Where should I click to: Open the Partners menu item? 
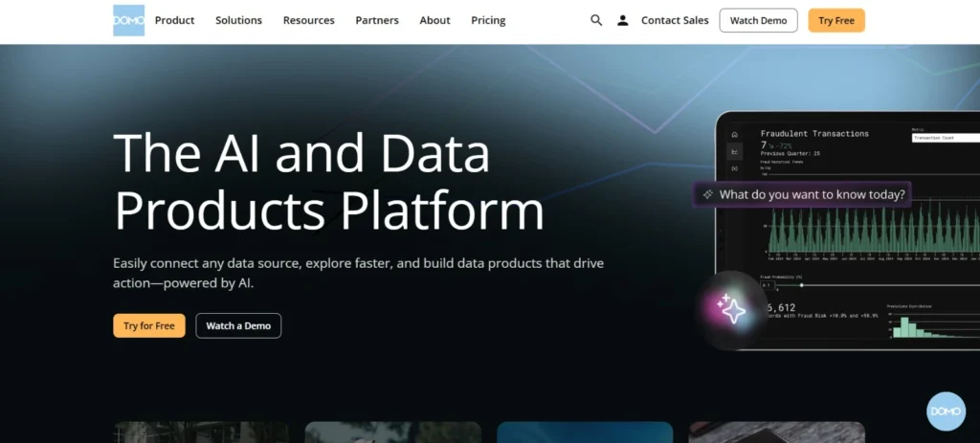click(x=377, y=20)
